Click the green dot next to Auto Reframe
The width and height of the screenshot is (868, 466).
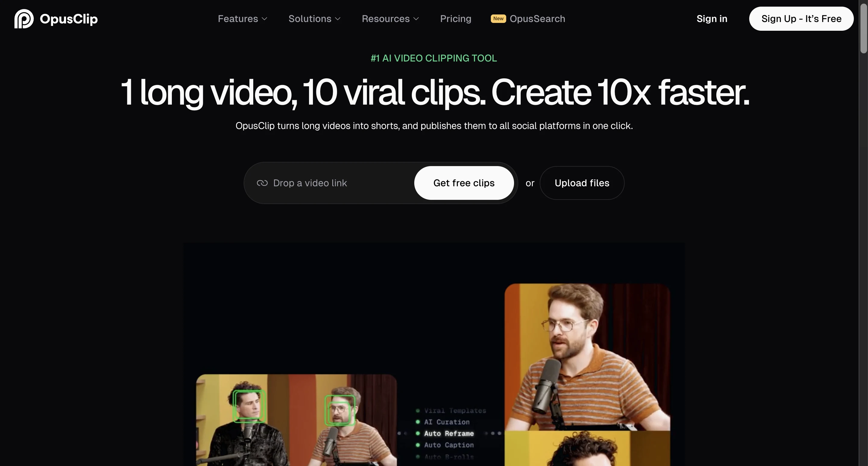click(x=418, y=433)
